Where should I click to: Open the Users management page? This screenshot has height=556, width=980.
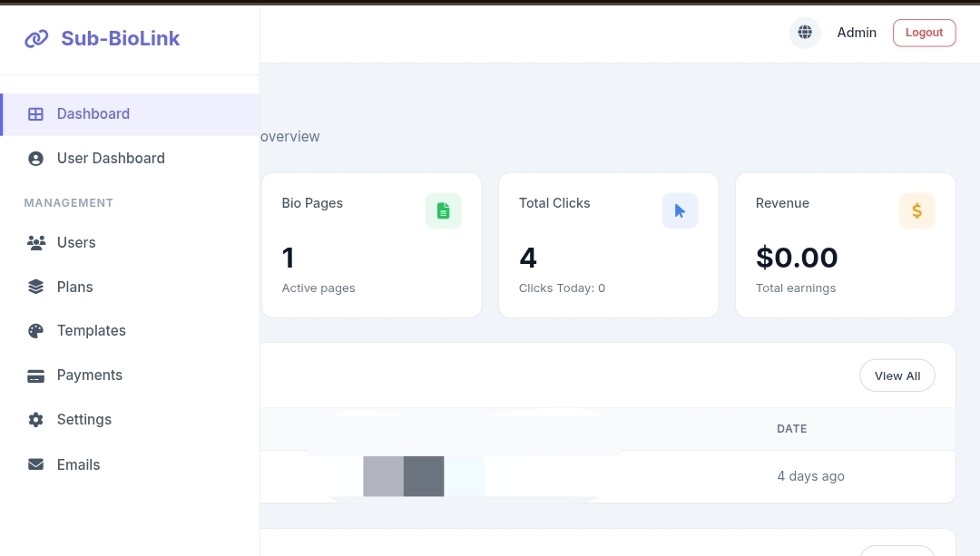(130, 242)
